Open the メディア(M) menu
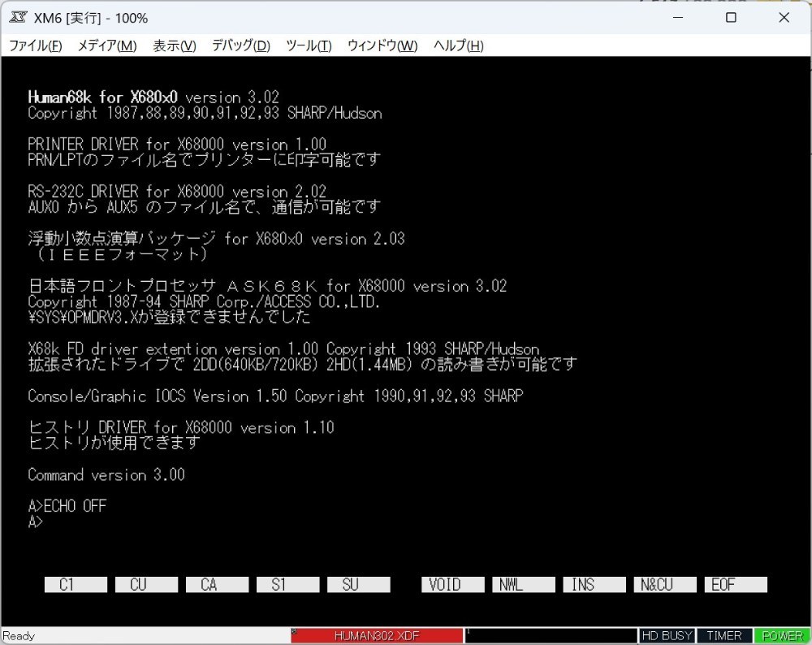The width and height of the screenshot is (812, 645). coord(106,45)
